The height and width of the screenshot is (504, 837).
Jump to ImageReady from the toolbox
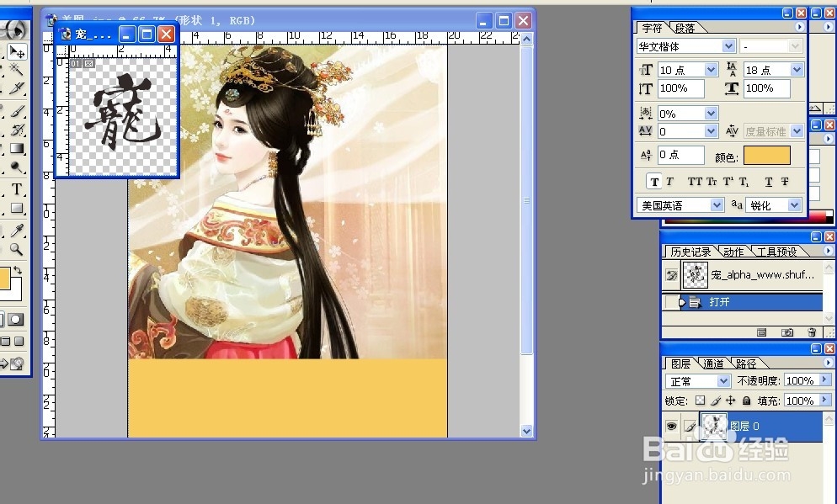(13, 363)
